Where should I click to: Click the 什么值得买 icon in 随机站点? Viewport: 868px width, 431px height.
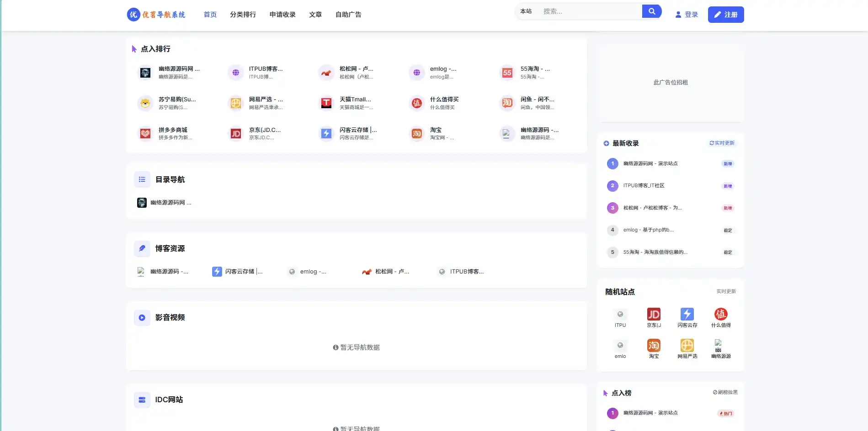point(721,314)
